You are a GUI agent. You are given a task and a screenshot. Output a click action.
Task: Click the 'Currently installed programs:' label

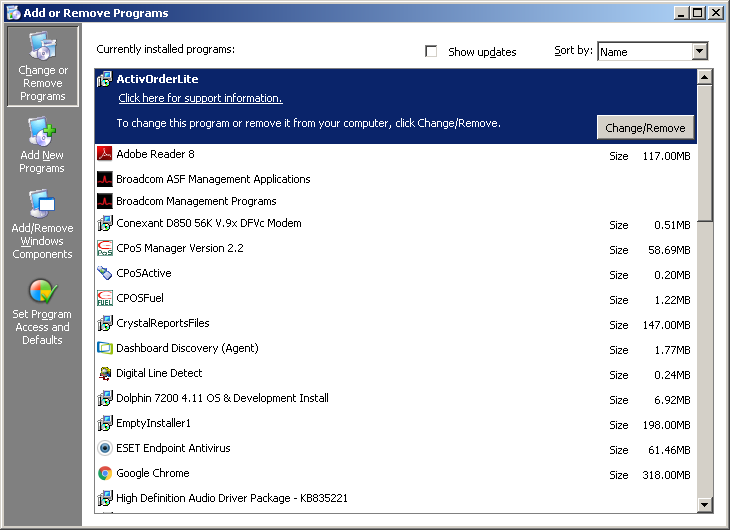tap(166, 49)
